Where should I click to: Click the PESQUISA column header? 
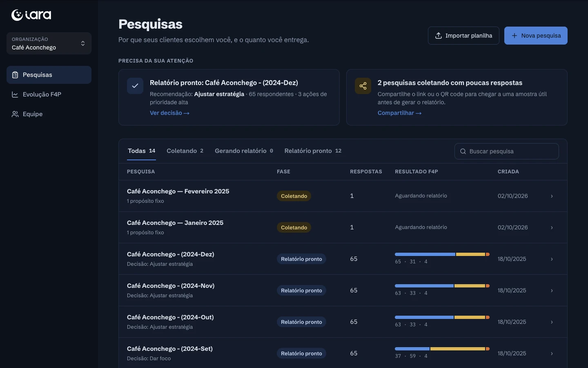(141, 172)
